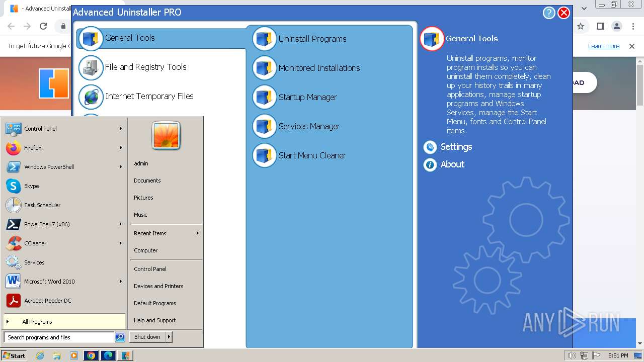The image size is (644, 362).
Task: Open All Programs list
Action: click(x=64, y=322)
